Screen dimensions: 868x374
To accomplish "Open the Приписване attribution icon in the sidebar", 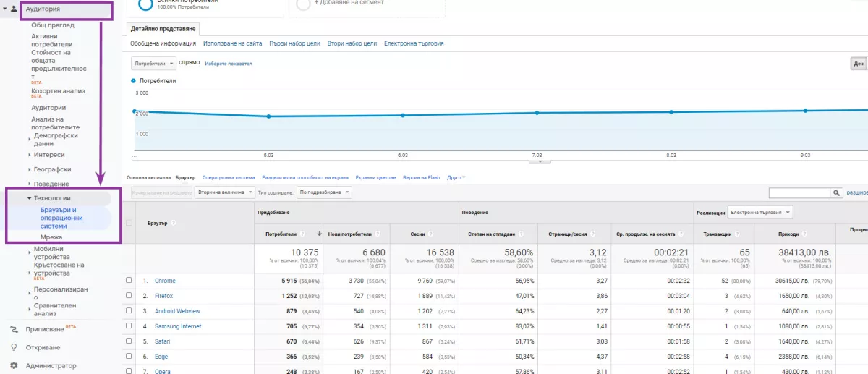I will coord(14,328).
